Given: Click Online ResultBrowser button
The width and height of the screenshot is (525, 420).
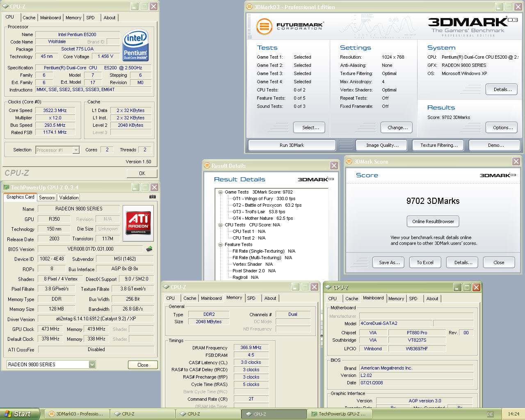Looking at the screenshot, I should tap(433, 221).
